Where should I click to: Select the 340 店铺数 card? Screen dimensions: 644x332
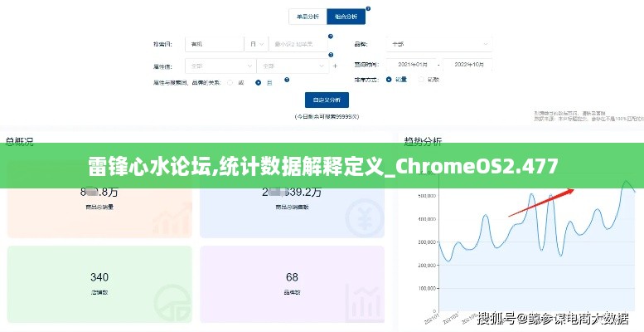99,285
